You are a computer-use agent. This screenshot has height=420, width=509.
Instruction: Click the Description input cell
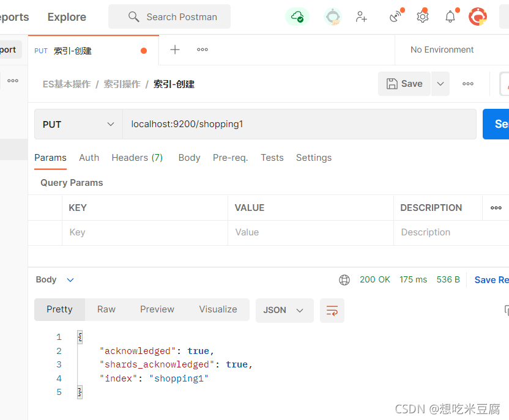click(x=451, y=232)
